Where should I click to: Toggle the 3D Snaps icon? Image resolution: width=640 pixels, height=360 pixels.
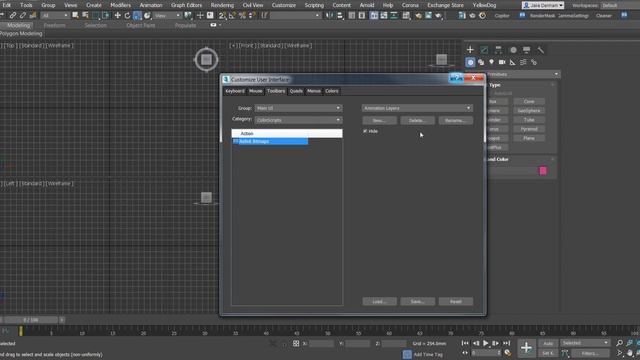pyautogui.click(x=222, y=16)
